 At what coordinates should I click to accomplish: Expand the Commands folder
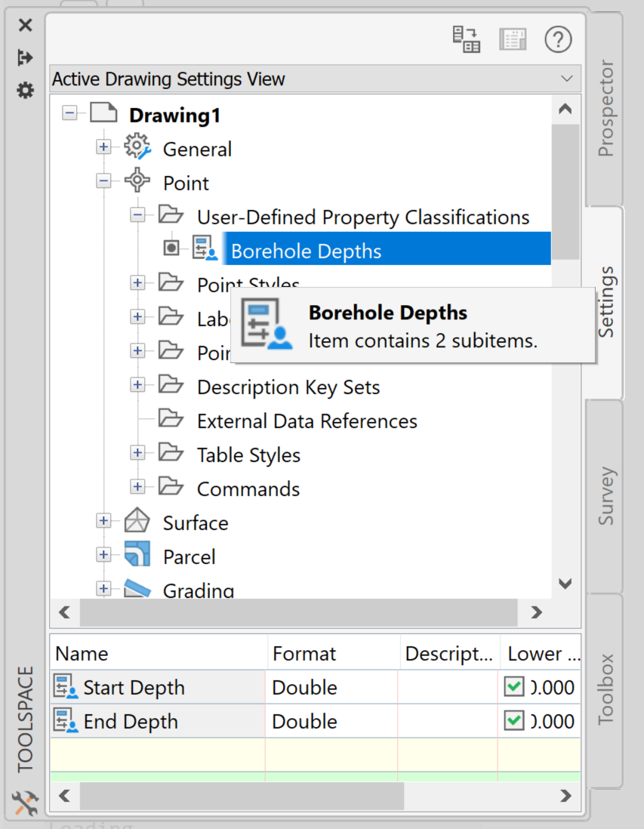click(137, 486)
